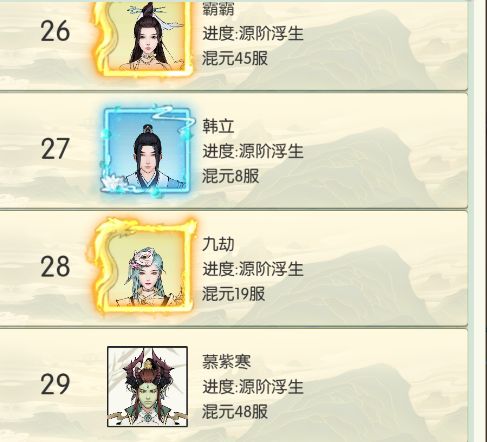This screenshot has height=442, width=487.
Task: Select 九劫's golden dragon-framed avatar
Action: point(144,268)
